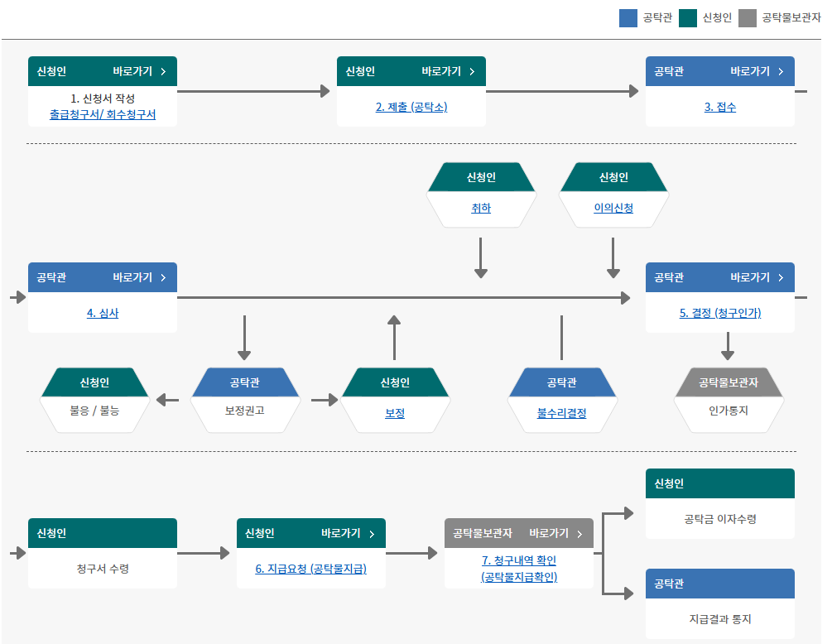Open the 2. 제출 (공탁소) link
Screen dimensions: 832x644
411,107
